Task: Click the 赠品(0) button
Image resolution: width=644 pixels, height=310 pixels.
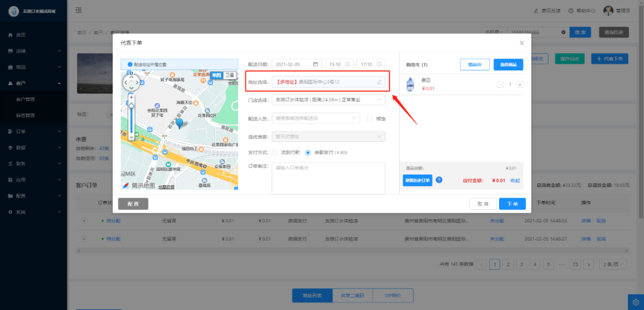Action: pos(475,64)
